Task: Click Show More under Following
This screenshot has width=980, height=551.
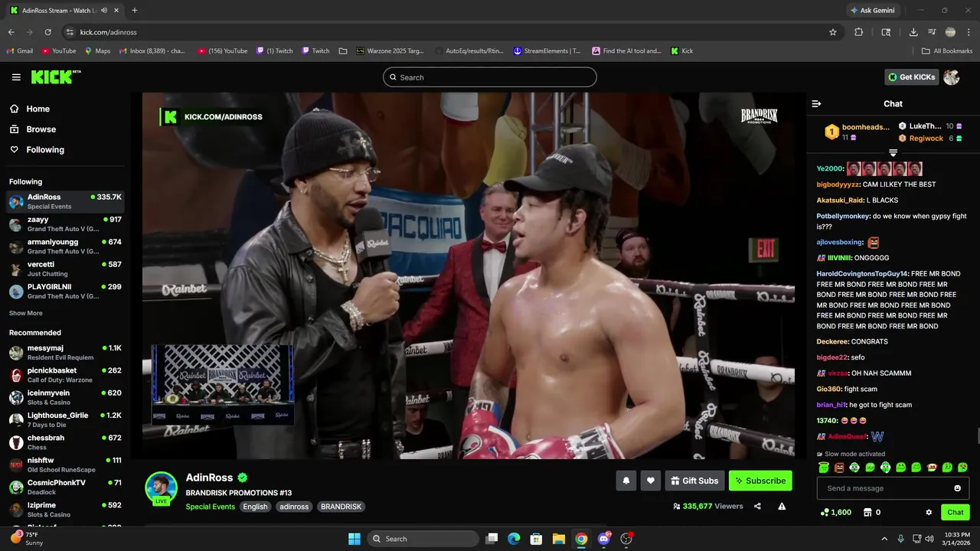Action: 26,313
